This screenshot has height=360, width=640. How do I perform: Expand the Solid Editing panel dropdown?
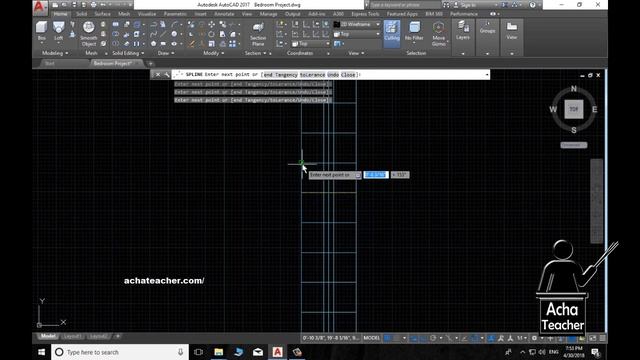coord(128,53)
